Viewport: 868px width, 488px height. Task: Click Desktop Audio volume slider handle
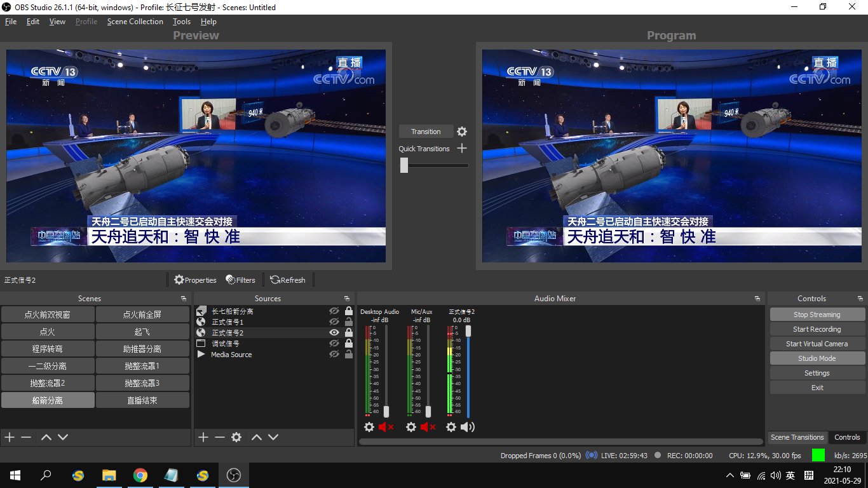pos(386,411)
